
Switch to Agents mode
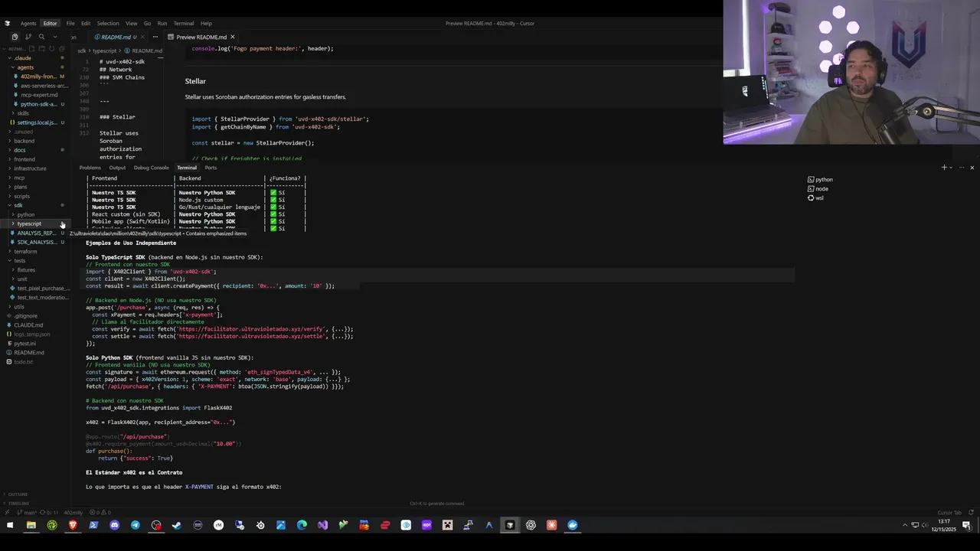tap(28, 23)
